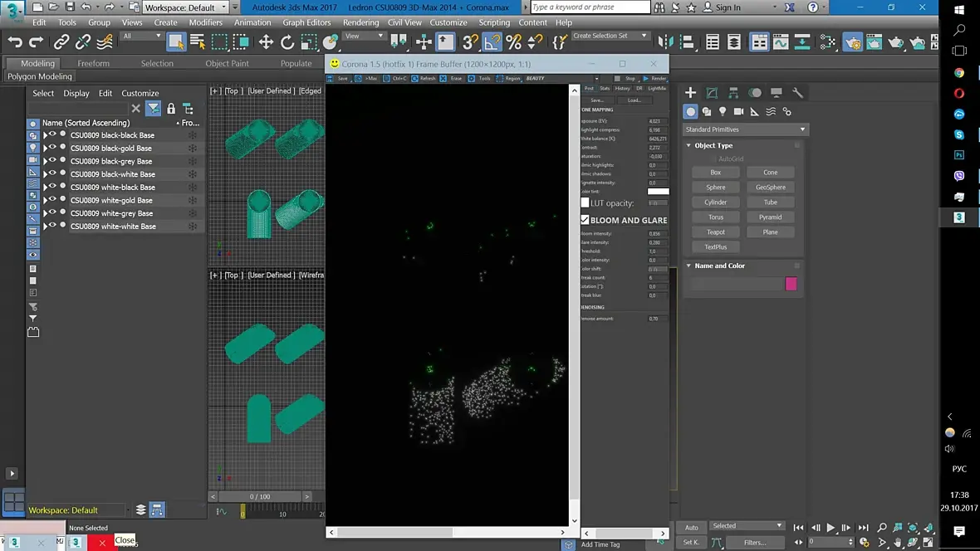Open the Graph Editors menu
This screenshot has height=551, width=980.
coord(306,22)
